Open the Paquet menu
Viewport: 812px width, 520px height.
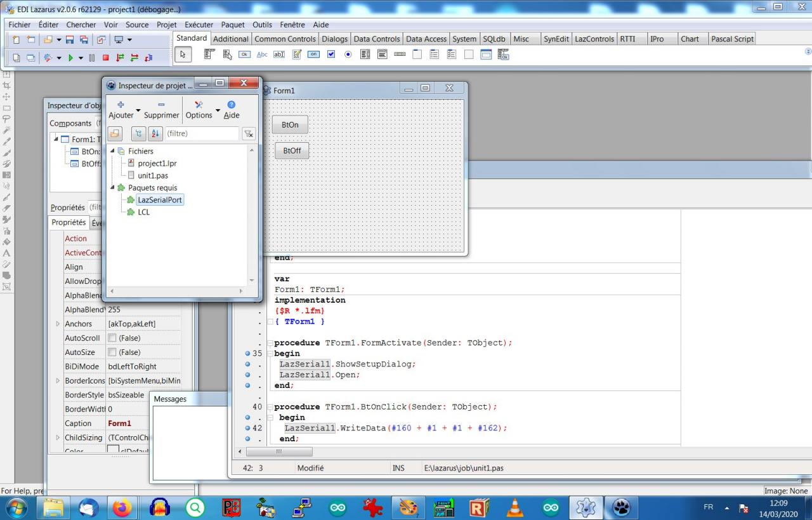pos(233,25)
